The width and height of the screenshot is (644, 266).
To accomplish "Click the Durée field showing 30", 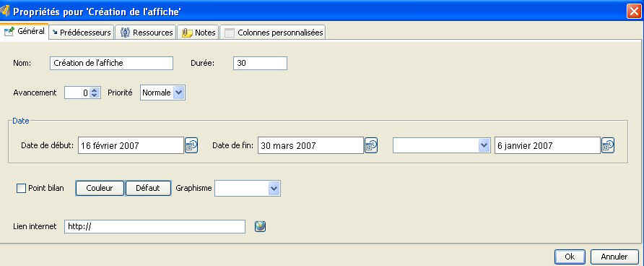I will 260,64.
